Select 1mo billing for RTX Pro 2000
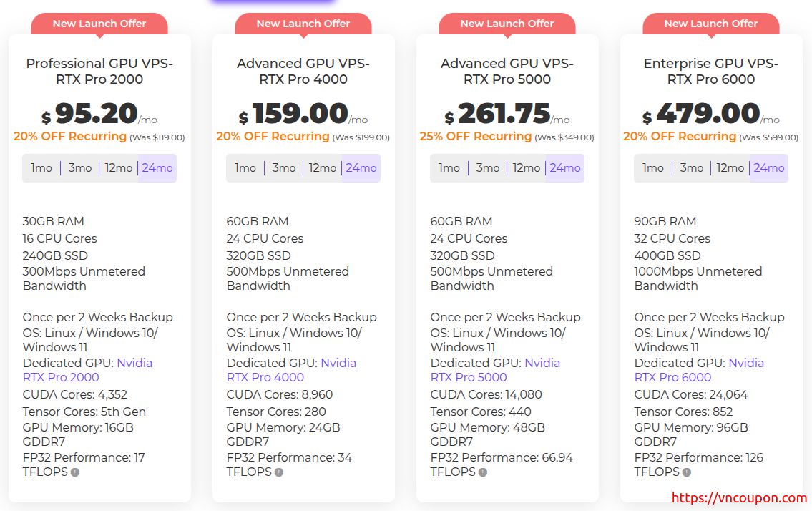Viewport: 812px width, 511px height. tap(41, 168)
